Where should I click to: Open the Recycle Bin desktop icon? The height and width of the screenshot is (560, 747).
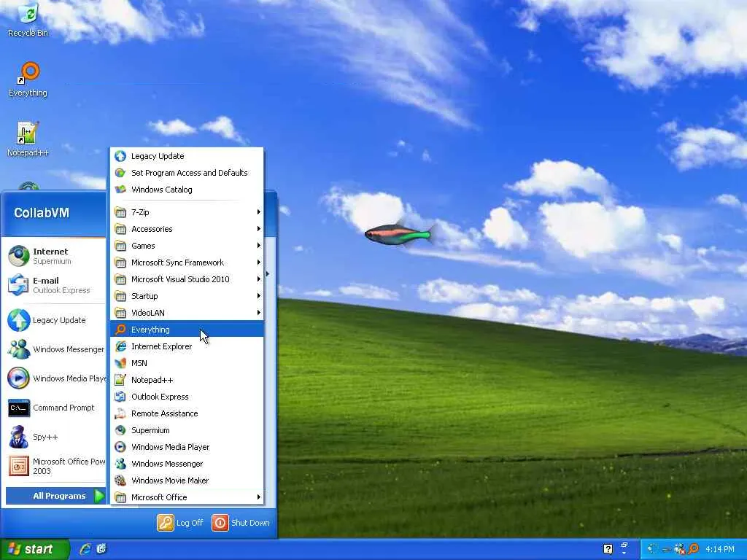28,20
